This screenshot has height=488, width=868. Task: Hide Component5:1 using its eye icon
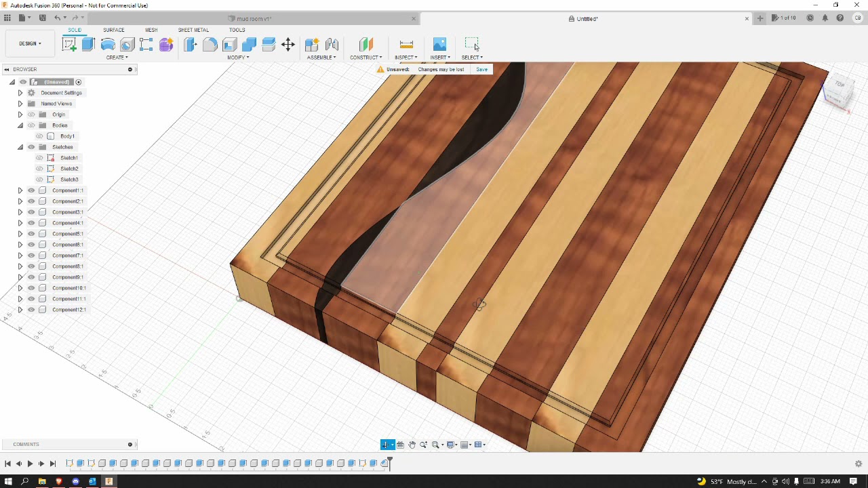pos(31,234)
